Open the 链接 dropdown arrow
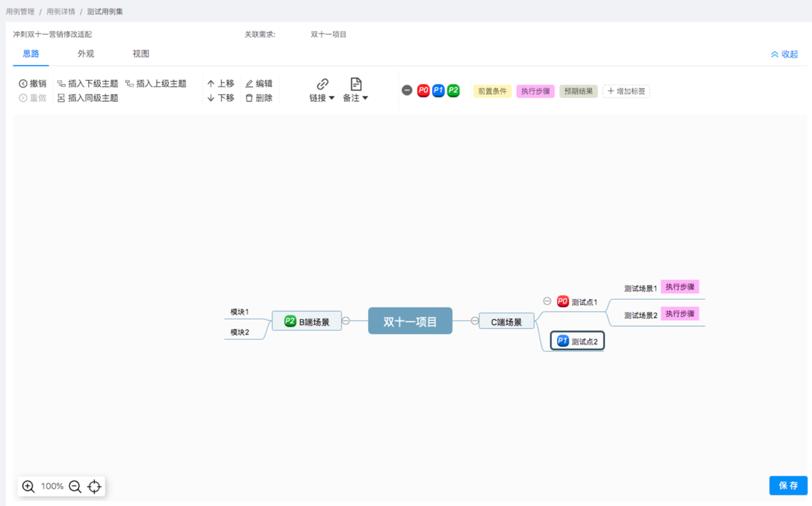 pyautogui.click(x=332, y=98)
